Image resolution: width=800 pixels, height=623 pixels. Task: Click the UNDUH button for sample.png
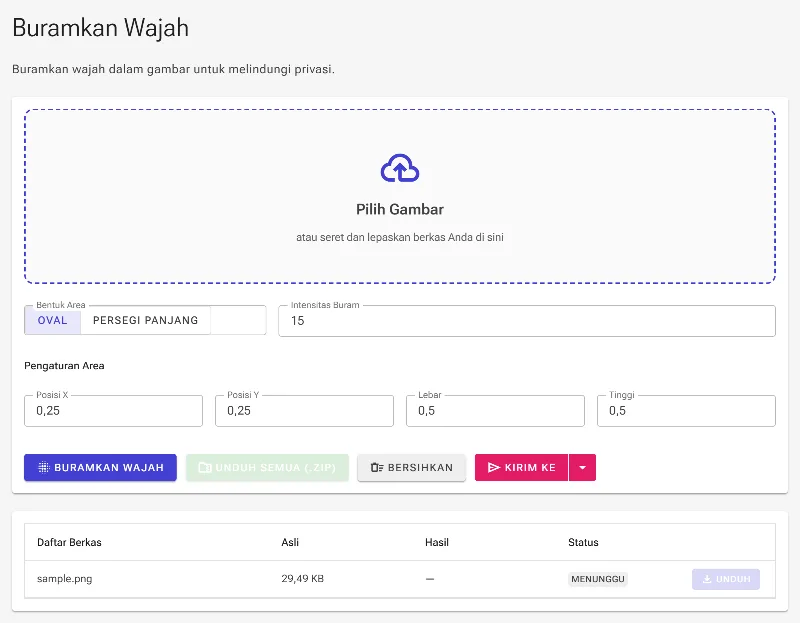click(726, 579)
